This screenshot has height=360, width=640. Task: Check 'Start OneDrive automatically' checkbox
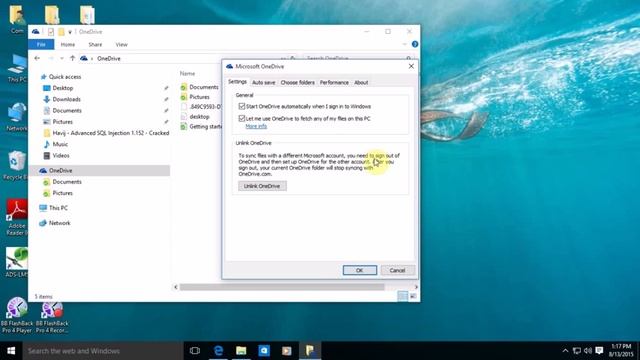pos(242,106)
